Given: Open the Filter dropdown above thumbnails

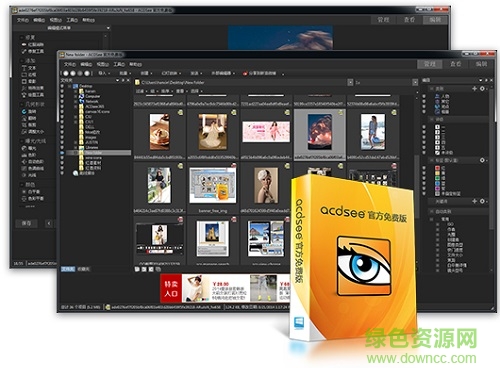Looking at the screenshot, I should click(141, 91).
